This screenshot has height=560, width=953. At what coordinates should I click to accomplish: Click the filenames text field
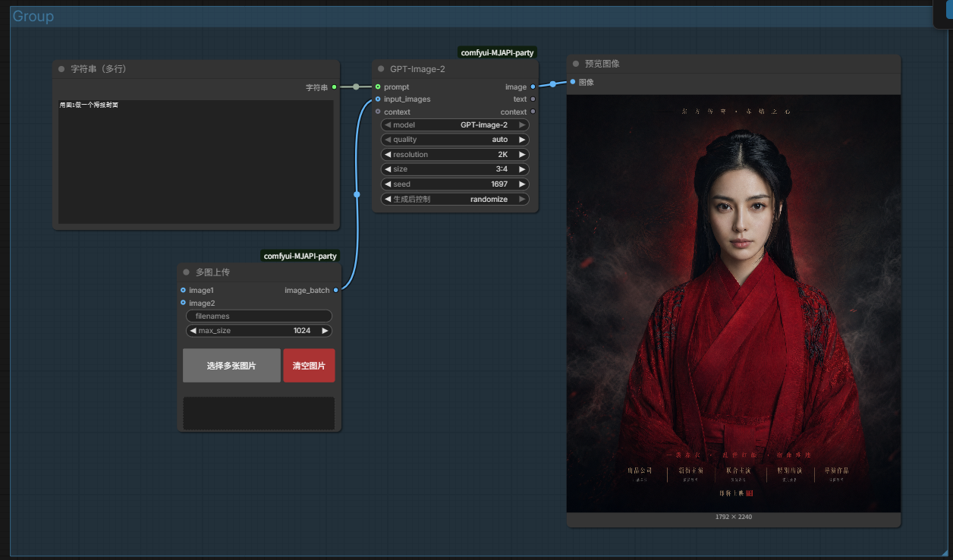tap(259, 316)
